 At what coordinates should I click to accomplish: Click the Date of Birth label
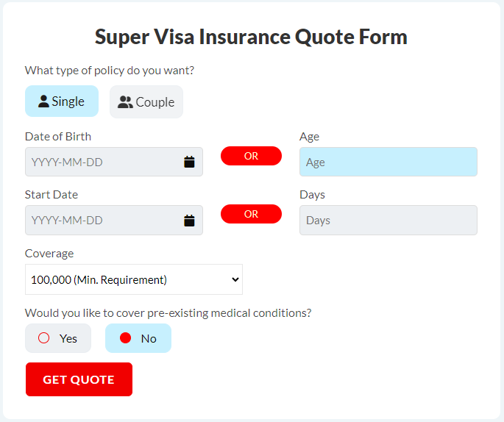[x=58, y=137]
